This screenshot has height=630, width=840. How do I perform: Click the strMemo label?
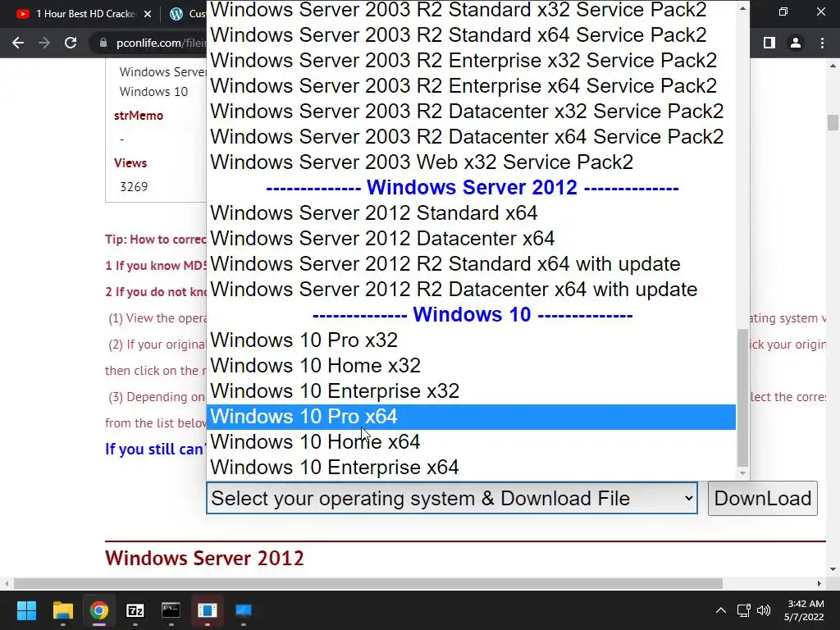click(x=139, y=116)
